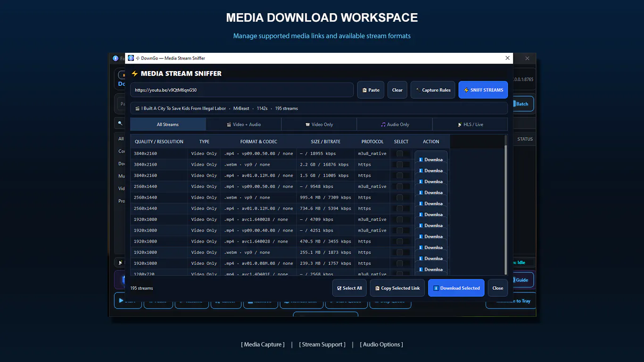Tick the checkbox for the 255.1 MB webm stream
Image resolution: width=644 pixels, height=362 pixels.
coord(400,252)
